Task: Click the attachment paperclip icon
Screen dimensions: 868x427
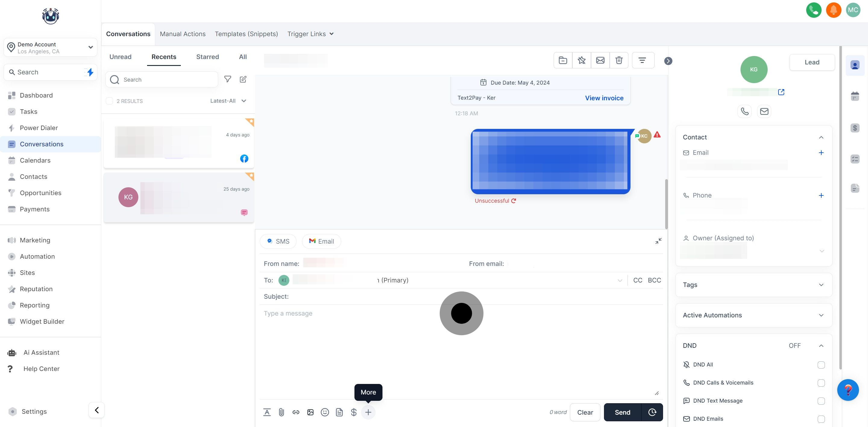Action: (x=281, y=412)
